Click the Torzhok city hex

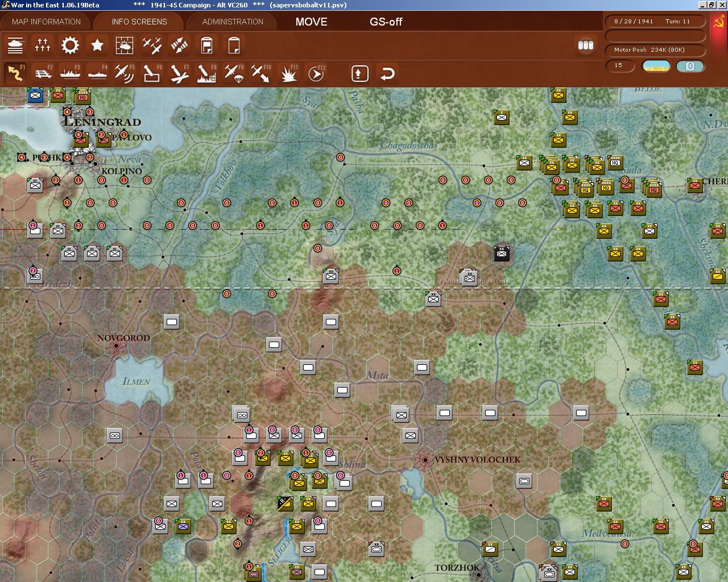pyautogui.click(x=478, y=574)
